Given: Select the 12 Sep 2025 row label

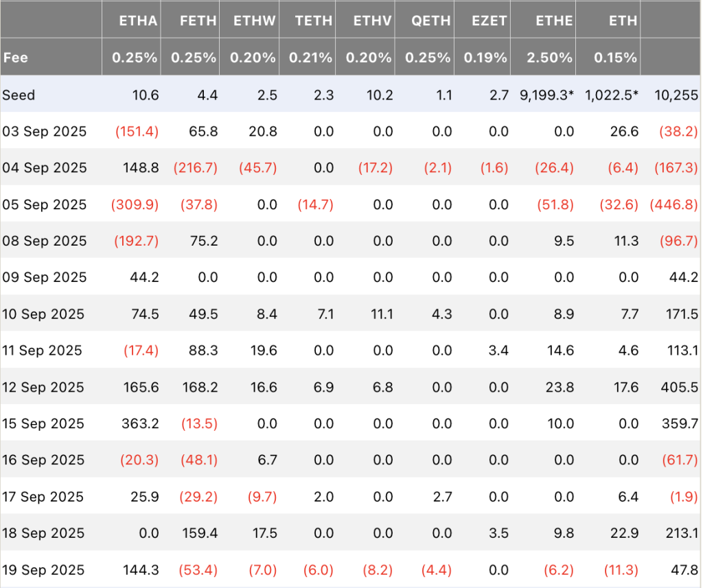Looking at the screenshot, I should (x=43, y=387).
